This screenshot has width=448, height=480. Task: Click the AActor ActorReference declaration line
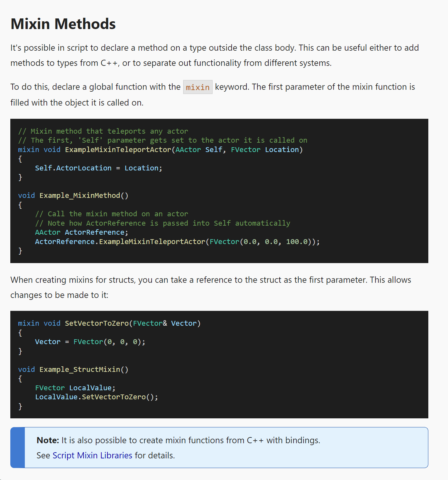click(x=81, y=232)
